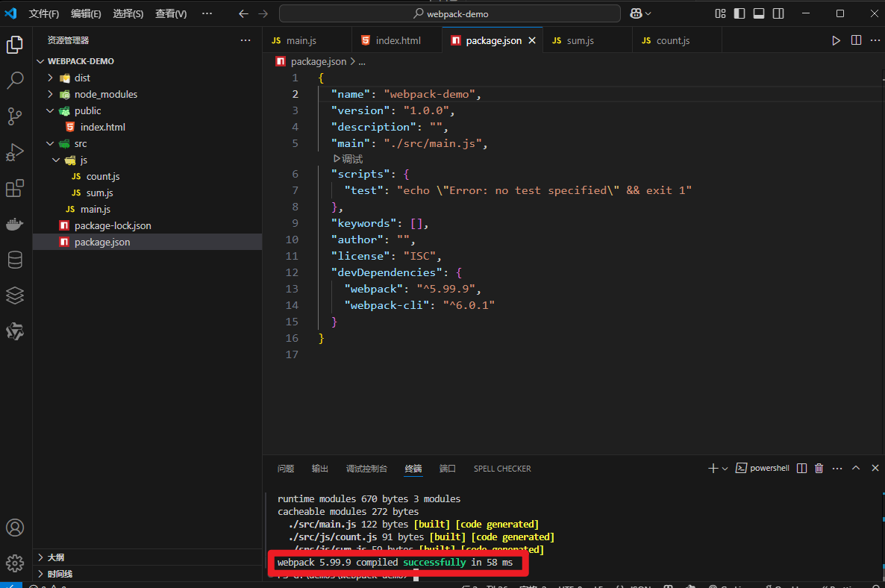
Task: Switch to the 问题 problems panel tab
Action: point(286,469)
